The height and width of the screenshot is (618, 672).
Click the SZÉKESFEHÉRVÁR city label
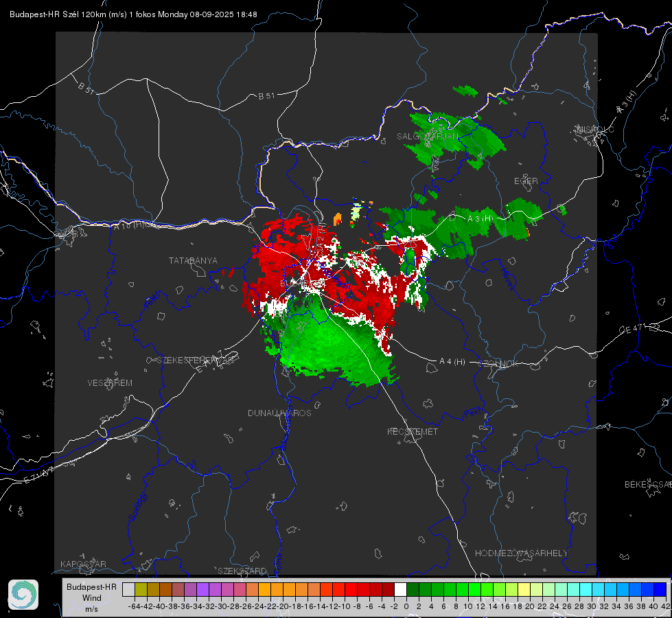point(197,360)
